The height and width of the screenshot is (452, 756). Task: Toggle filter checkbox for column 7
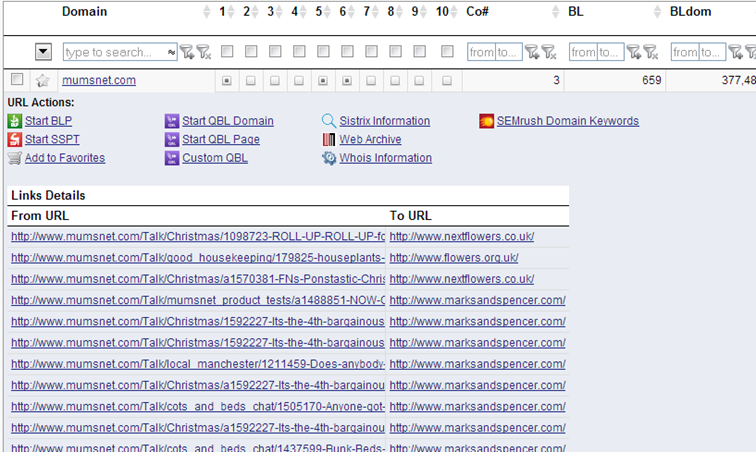pos(372,51)
